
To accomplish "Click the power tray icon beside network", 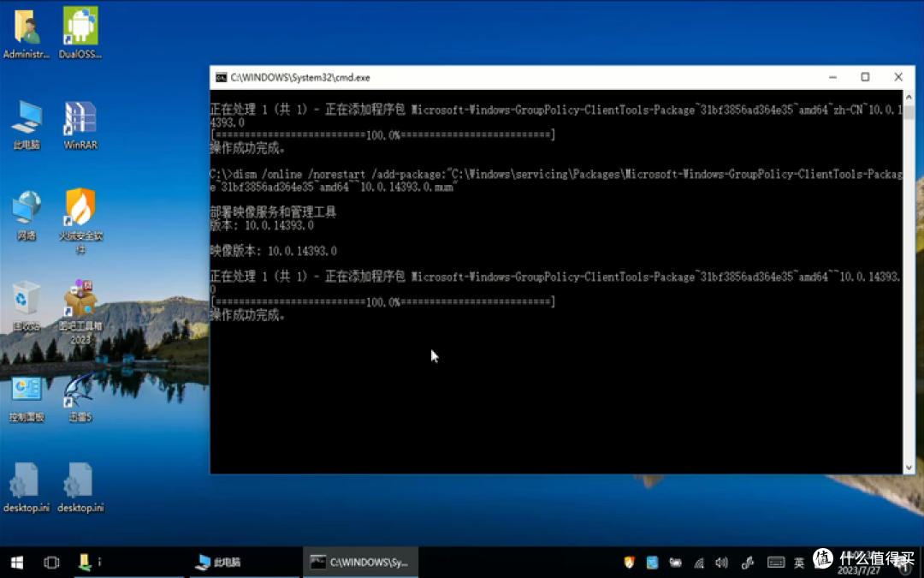I will coord(675,563).
